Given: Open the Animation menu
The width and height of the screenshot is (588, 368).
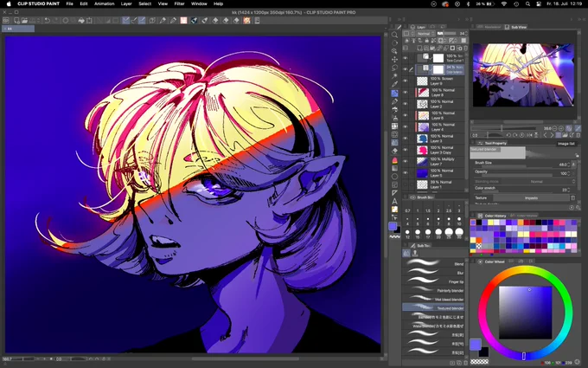Looking at the screenshot, I should [105, 3].
